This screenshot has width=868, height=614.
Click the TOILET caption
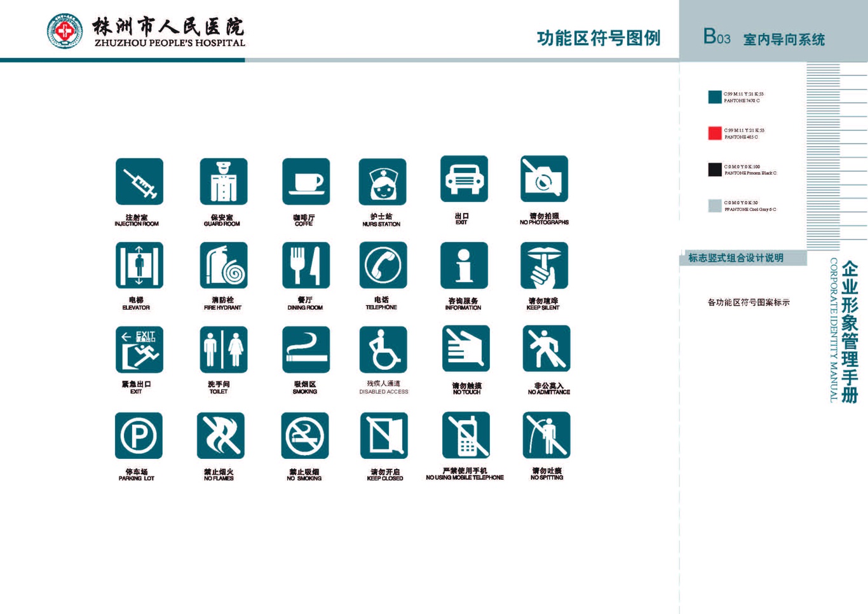pos(219,392)
